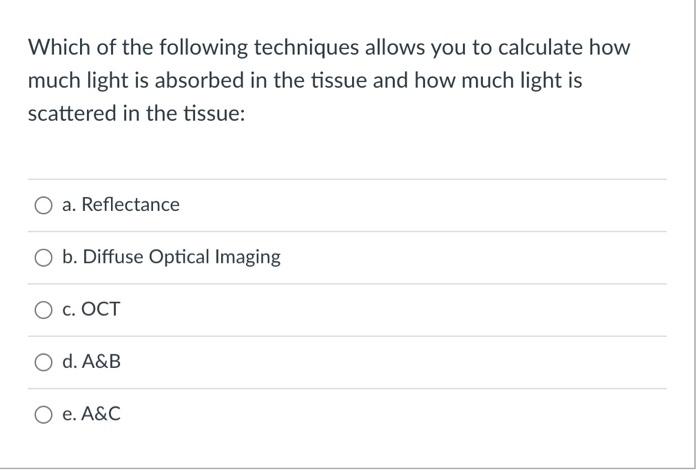Click the 'c. OCT' answer label text
The height and width of the screenshot is (470, 700).
91,310
